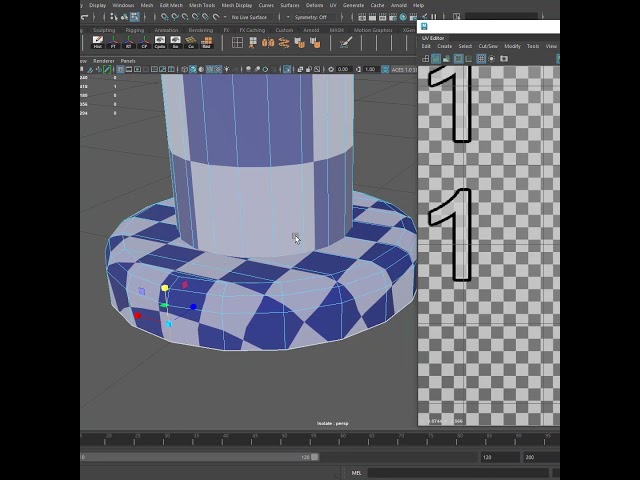This screenshot has height=480, width=640.
Task: Switch to the Rigging shelf tab
Action: click(x=135, y=30)
